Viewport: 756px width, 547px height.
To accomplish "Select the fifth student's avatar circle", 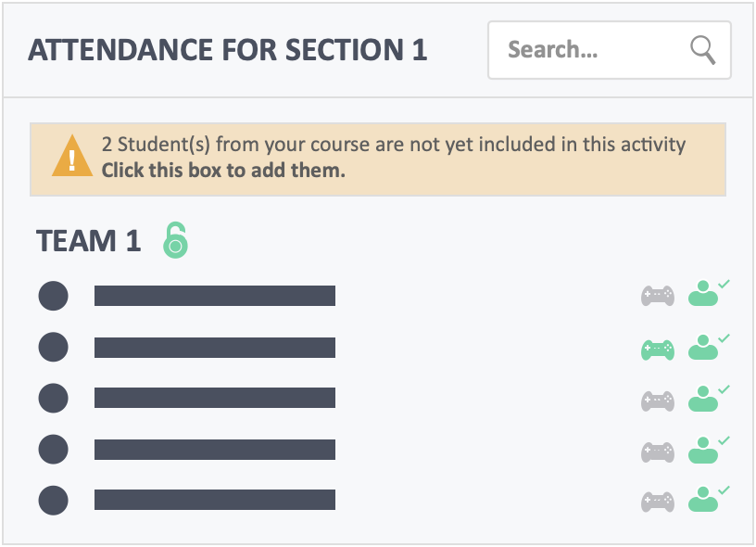I will tap(53, 501).
